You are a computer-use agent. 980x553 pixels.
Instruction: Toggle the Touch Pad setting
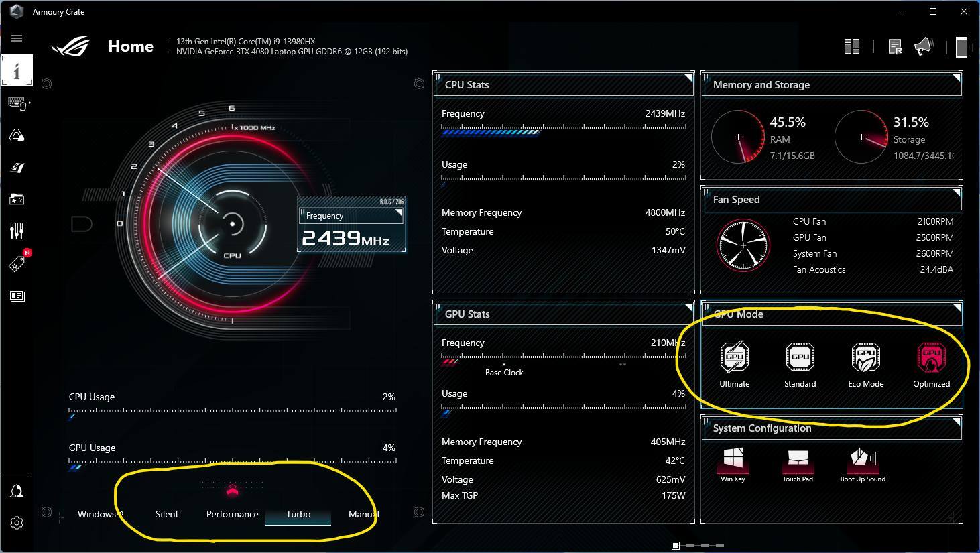798,464
